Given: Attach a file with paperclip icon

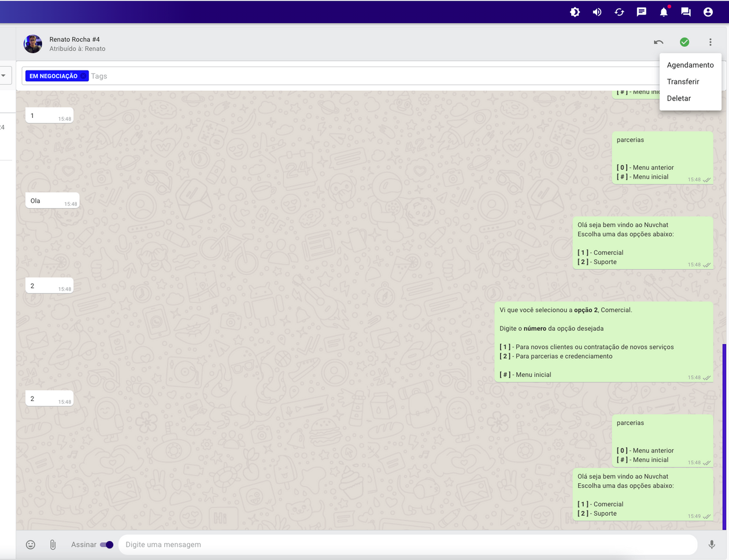Looking at the screenshot, I should pos(53,544).
